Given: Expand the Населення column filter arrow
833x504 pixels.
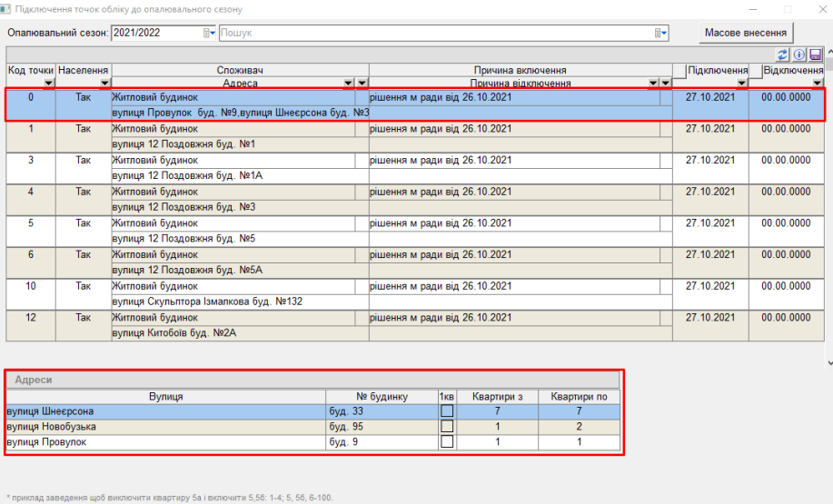Looking at the screenshot, I should pos(103,84).
